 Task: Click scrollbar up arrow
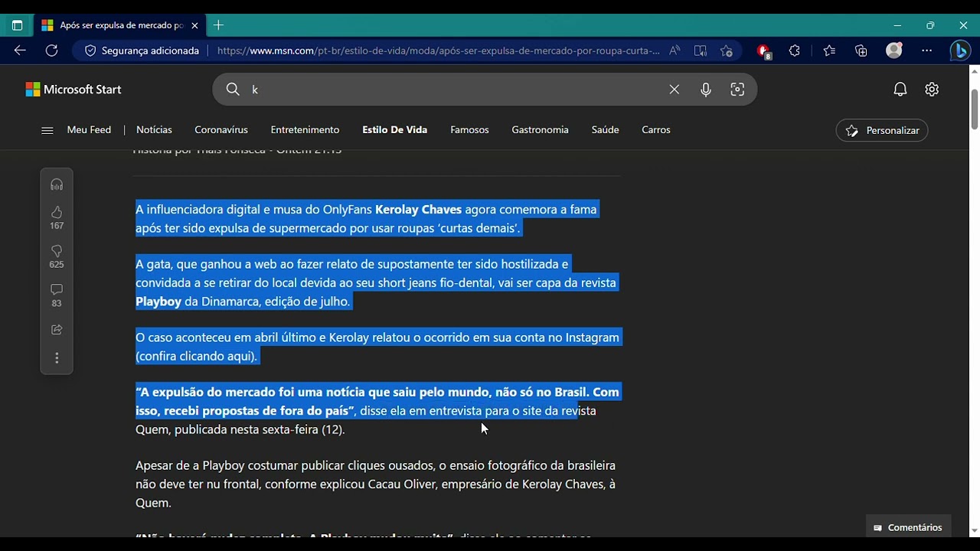(974, 71)
